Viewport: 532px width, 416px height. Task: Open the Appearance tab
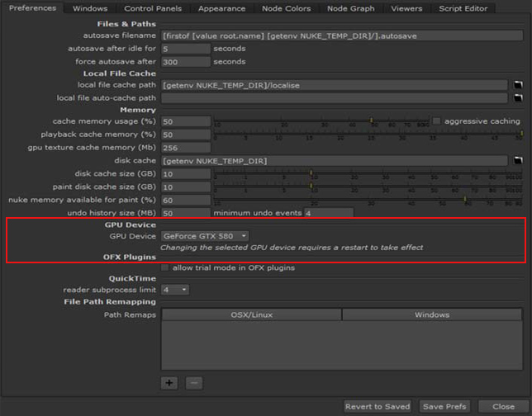tap(222, 8)
